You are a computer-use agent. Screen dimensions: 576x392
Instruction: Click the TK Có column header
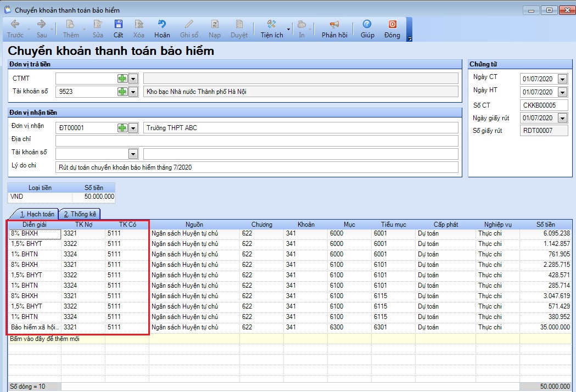[x=127, y=225]
